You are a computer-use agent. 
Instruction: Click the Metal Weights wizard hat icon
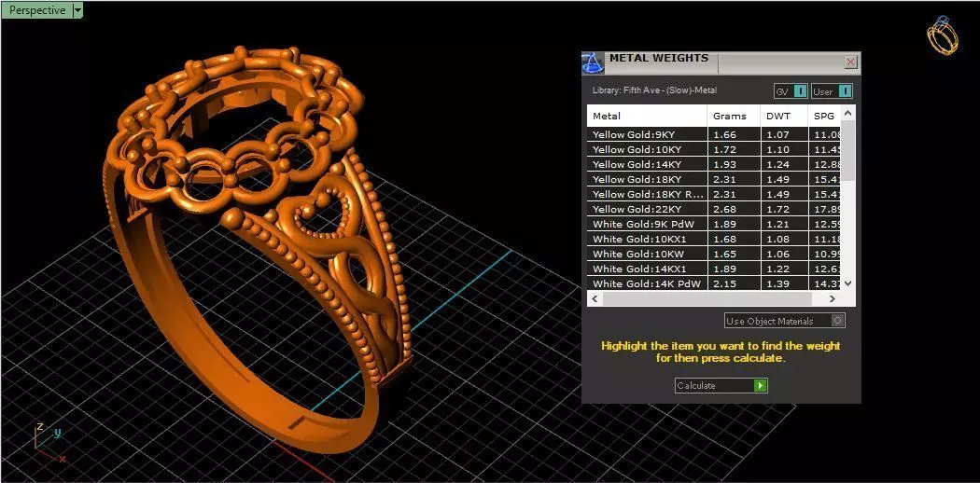tap(593, 62)
